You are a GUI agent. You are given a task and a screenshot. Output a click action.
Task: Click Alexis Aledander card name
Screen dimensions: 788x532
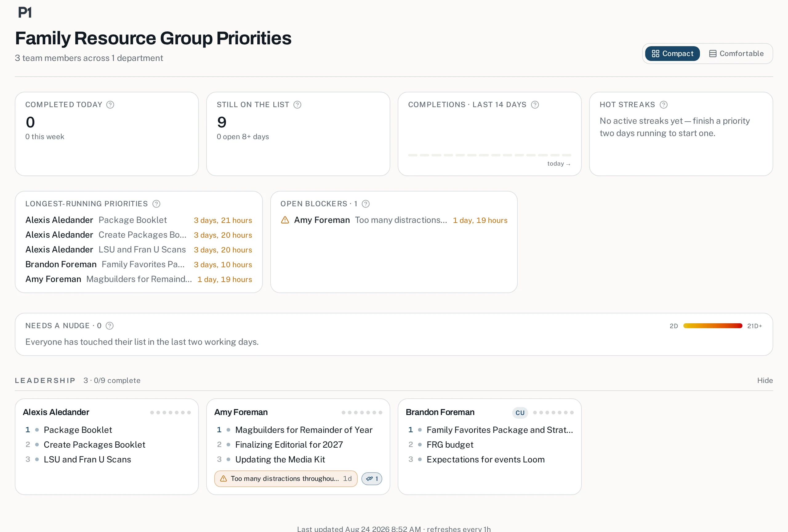tap(56, 412)
